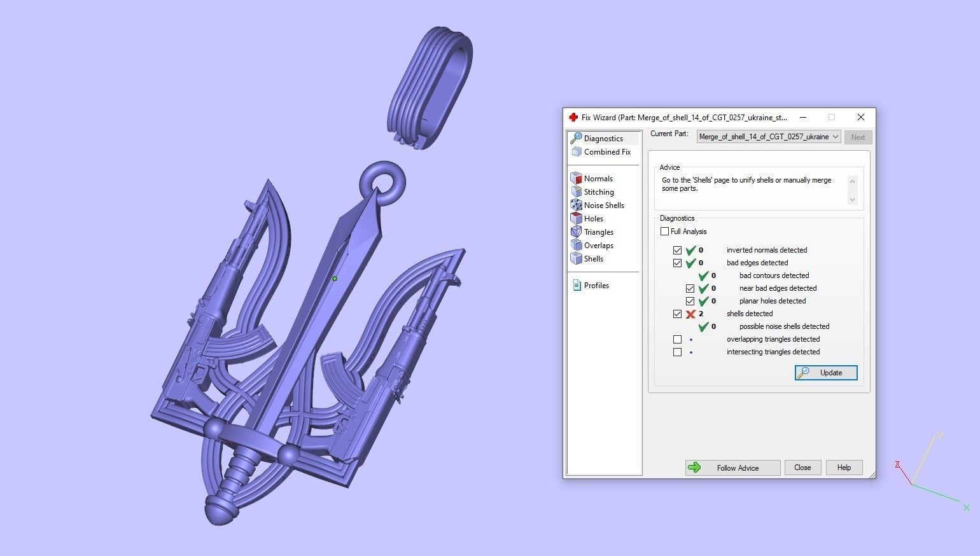The width and height of the screenshot is (980, 556).
Task: Click the Triangles icon
Action: point(577,232)
